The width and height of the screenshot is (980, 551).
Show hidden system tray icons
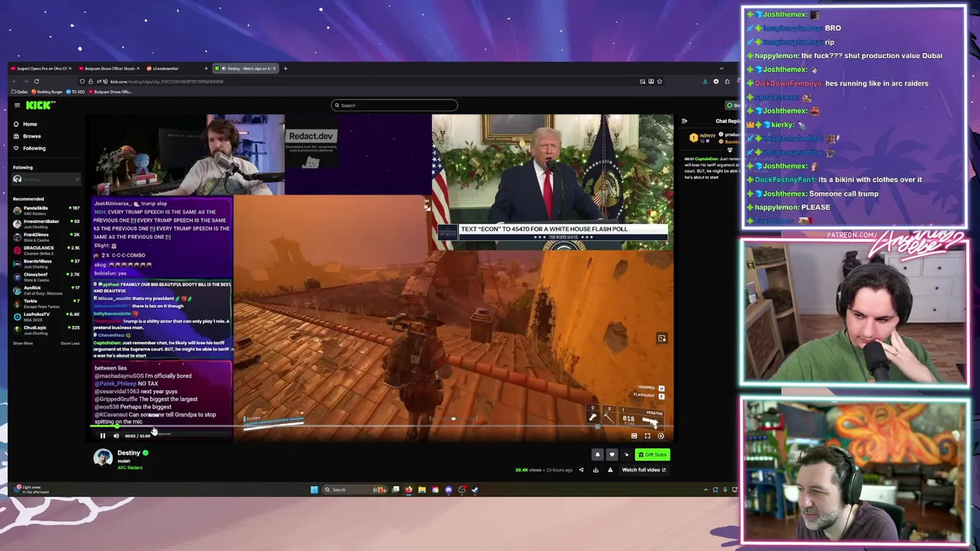pos(706,490)
